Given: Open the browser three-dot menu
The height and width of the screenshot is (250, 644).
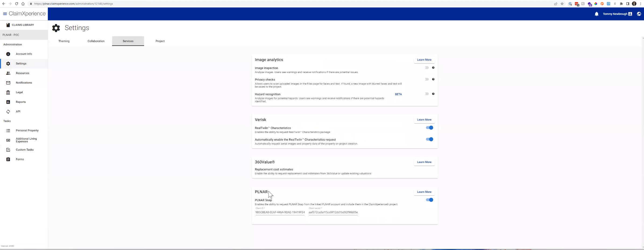Looking at the screenshot, I should (x=641, y=4).
